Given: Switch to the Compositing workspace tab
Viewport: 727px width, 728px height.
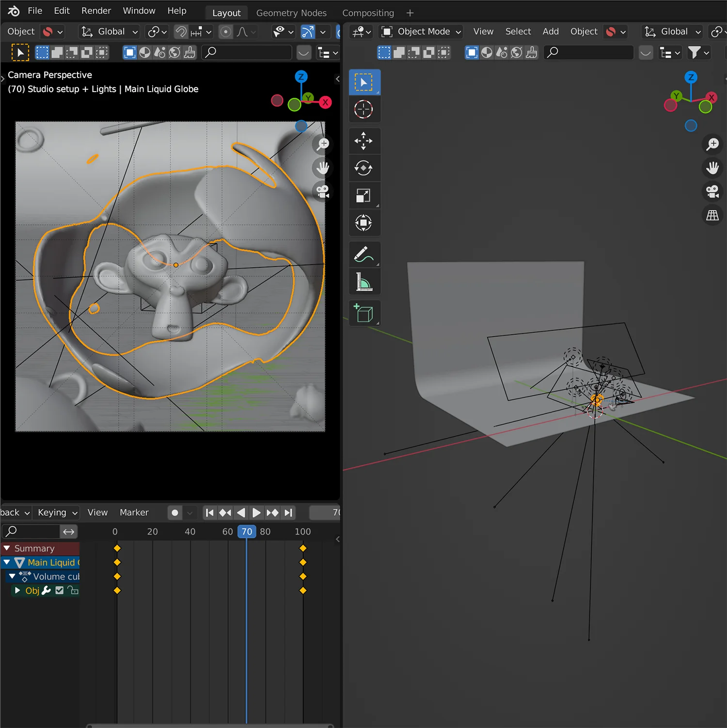Looking at the screenshot, I should (368, 13).
